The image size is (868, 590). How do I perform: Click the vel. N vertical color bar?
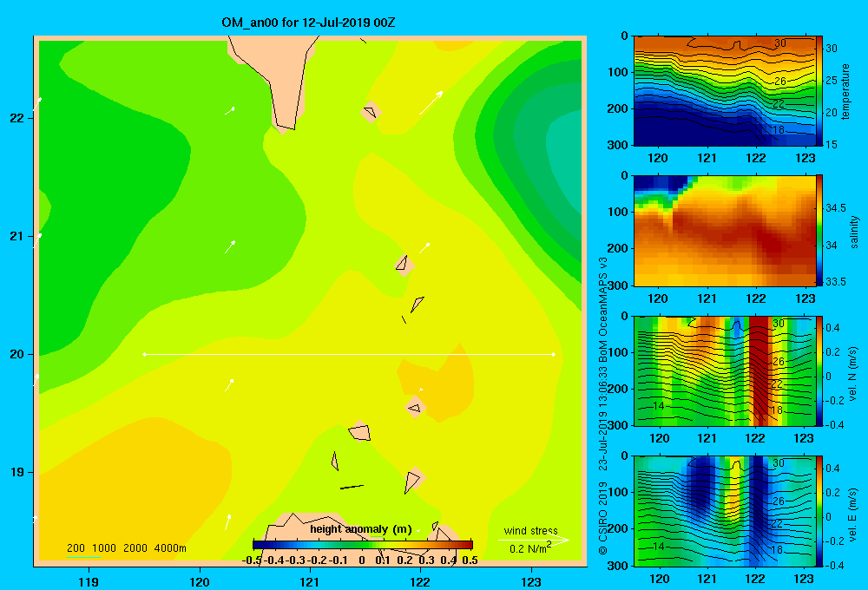pos(819,370)
